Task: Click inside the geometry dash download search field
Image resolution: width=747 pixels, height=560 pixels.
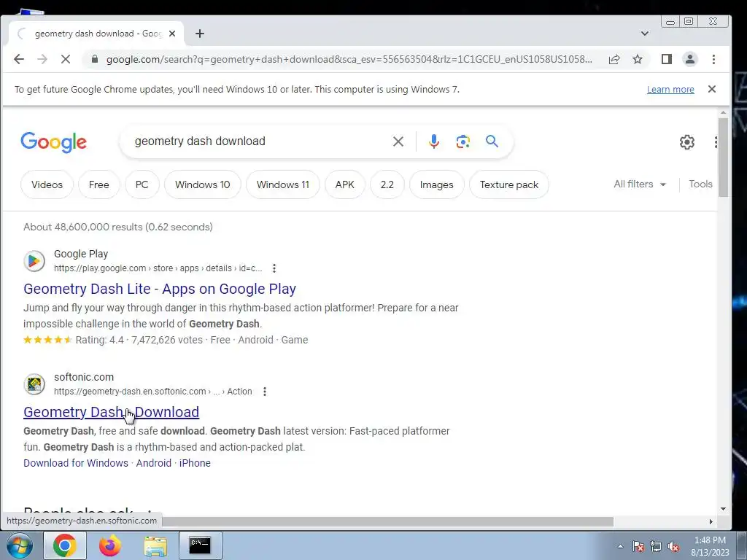Action: pyautogui.click(x=258, y=141)
